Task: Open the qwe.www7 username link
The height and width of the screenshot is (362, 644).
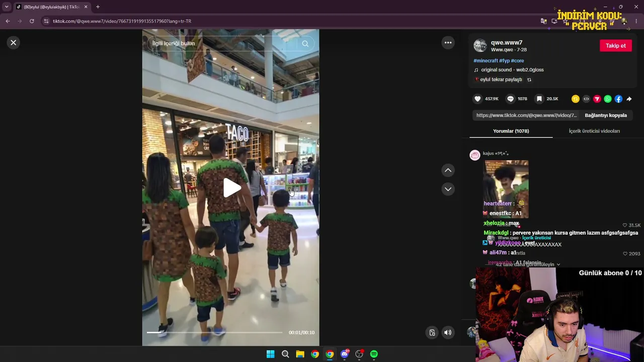Action: [507, 42]
